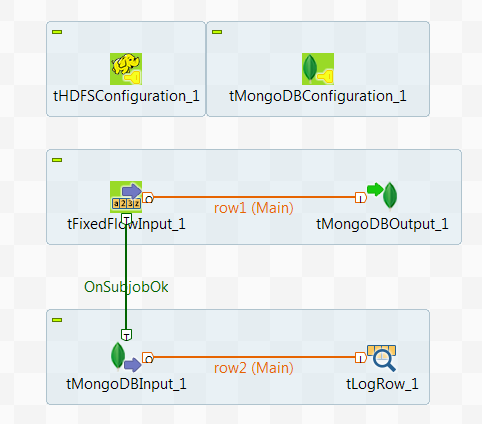
Task: Select the row1 (Main) connection label
Action: click(254, 208)
